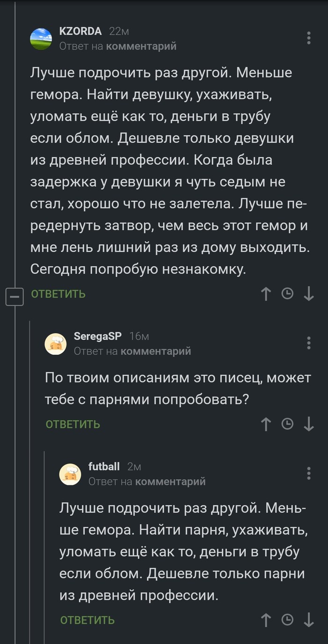Viewport: 328px width, 644px height.
Task: Upvote KZORDA's comment with the up arrow
Action: click(x=266, y=294)
